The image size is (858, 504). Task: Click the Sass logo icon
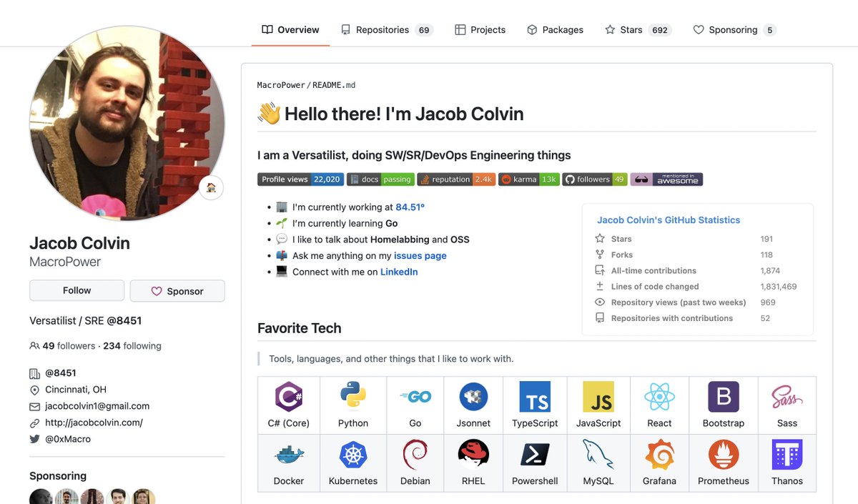[787, 396]
